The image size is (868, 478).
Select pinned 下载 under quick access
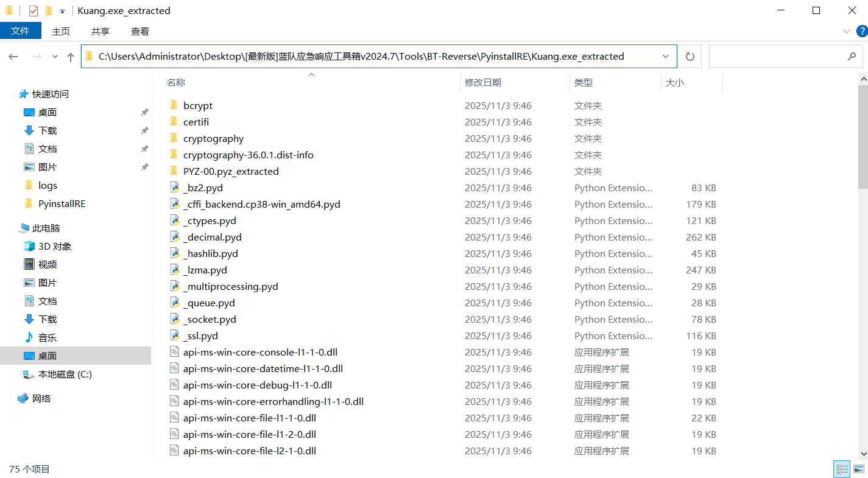[47, 130]
